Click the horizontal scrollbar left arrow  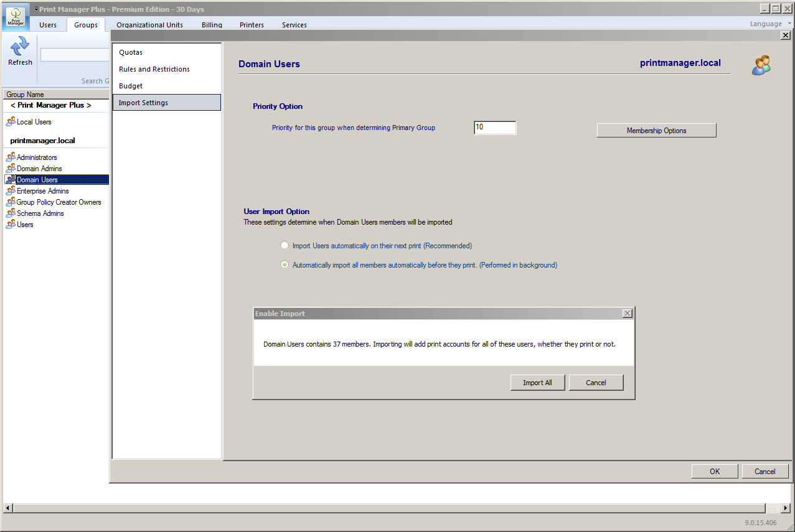[8, 508]
